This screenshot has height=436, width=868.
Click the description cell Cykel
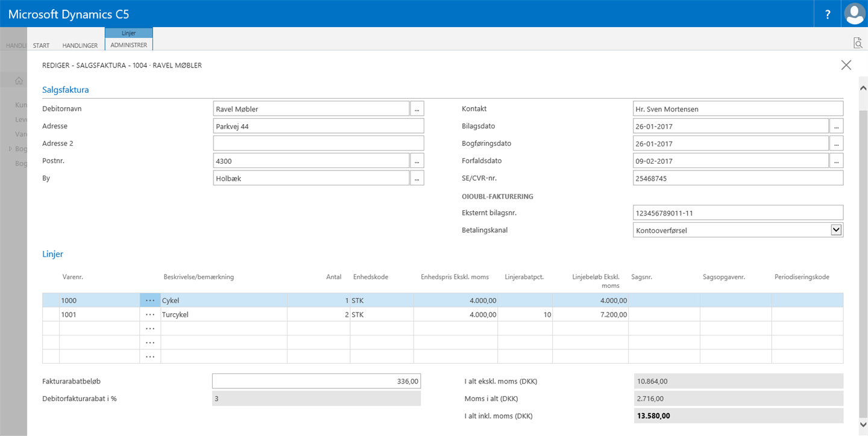point(224,301)
